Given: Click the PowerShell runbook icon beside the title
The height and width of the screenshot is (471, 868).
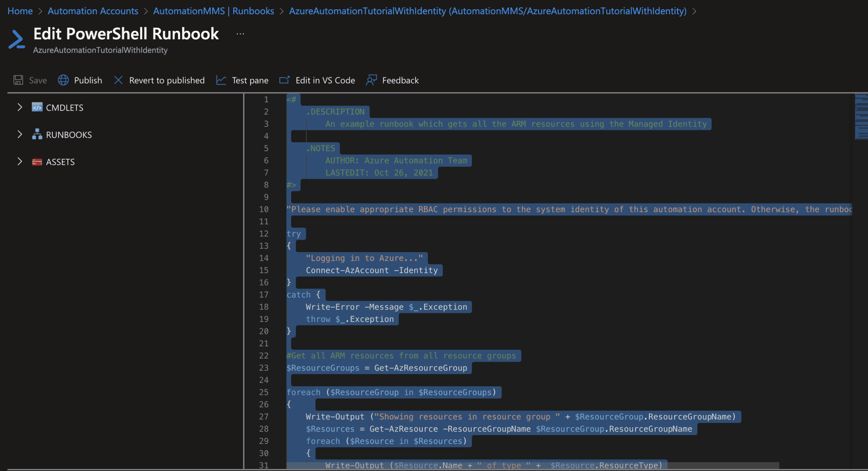Looking at the screenshot, I should [x=16, y=38].
